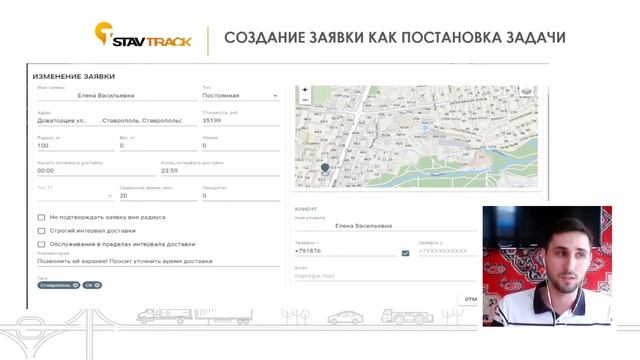Remove the СК tag chip
The height and width of the screenshot is (360, 640).
[x=97, y=285]
